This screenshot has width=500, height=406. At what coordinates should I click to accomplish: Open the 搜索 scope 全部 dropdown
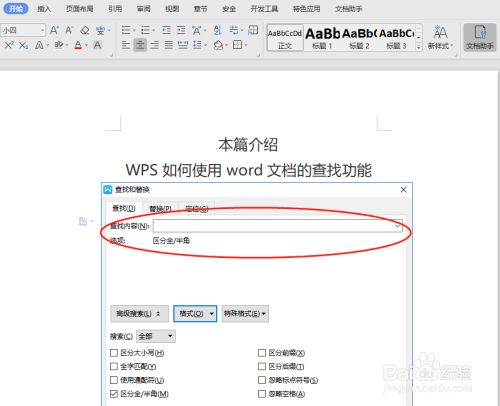[156, 336]
